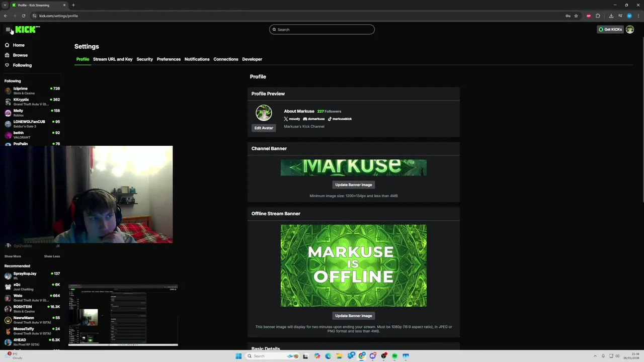The image size is (644, 362).
Task: Open bethh channel avatar
Action: point(8,135)
